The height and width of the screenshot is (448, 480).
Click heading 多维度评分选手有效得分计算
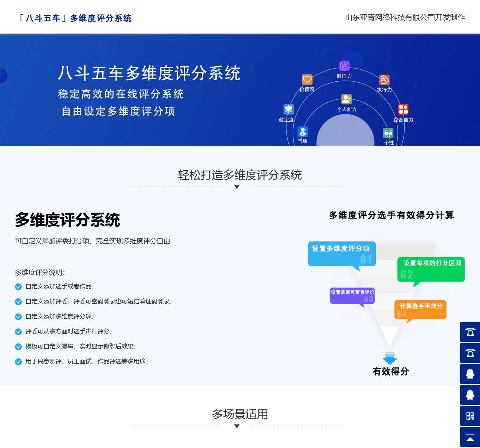tap(391, 215)
